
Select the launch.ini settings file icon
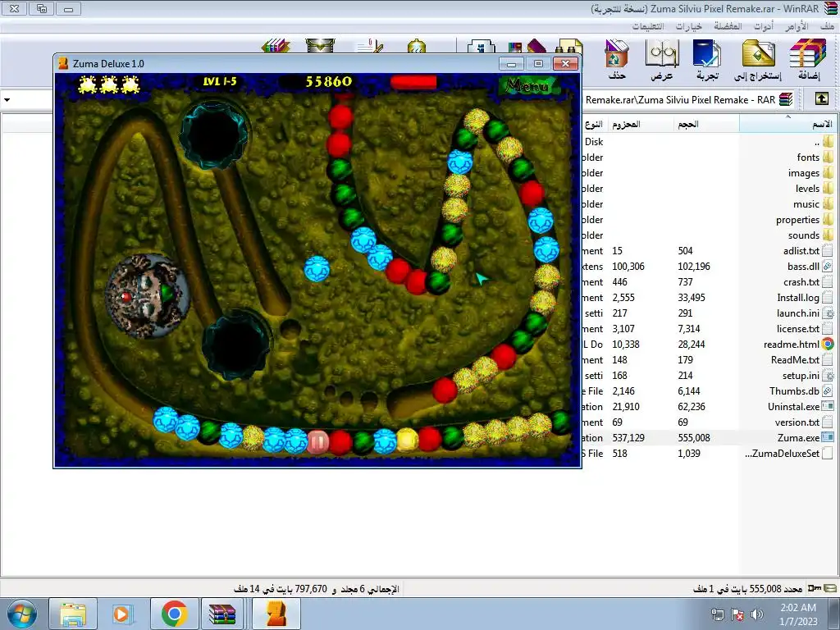click(829, 313)
